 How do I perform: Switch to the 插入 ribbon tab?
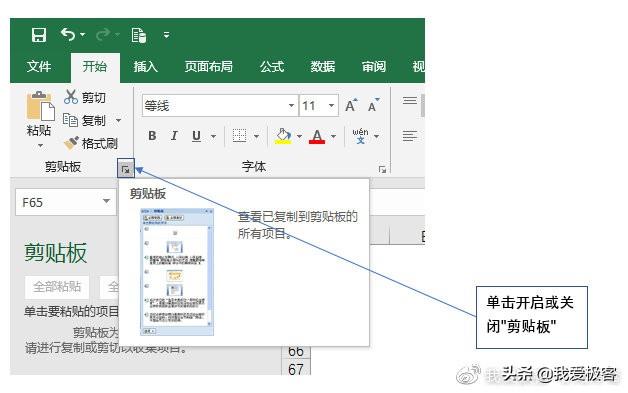pos(146,67)
